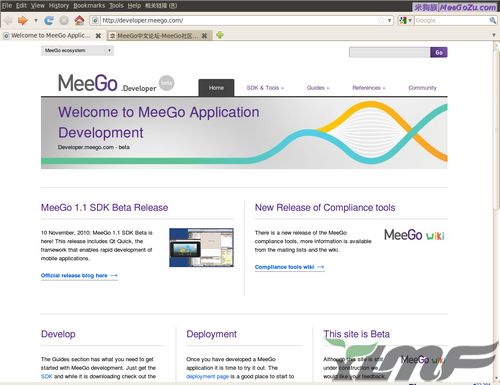500x385 pixels.
Task: Click the round beta badge
Action: coord(166,83)
